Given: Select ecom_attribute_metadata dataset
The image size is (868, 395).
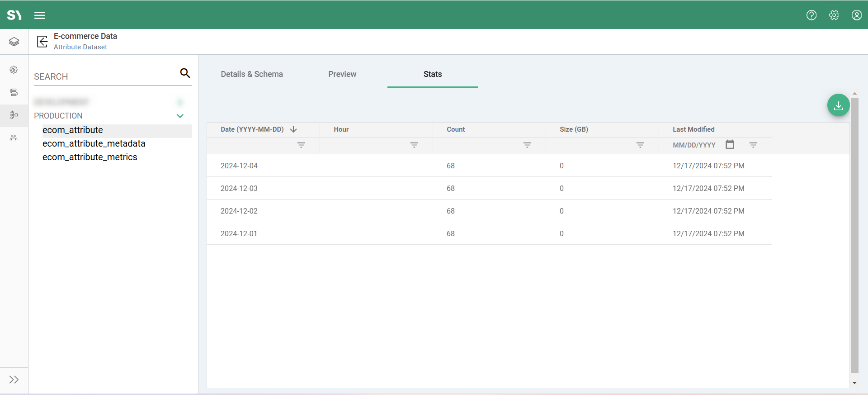Looking at the screenshot, I should click(94, 143).
